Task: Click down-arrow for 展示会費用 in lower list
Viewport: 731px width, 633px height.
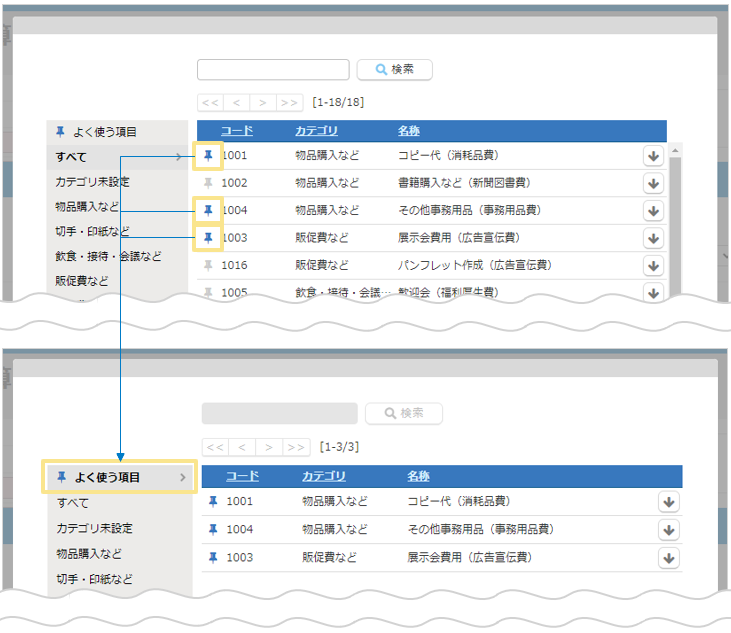Action: click(669, 557)
